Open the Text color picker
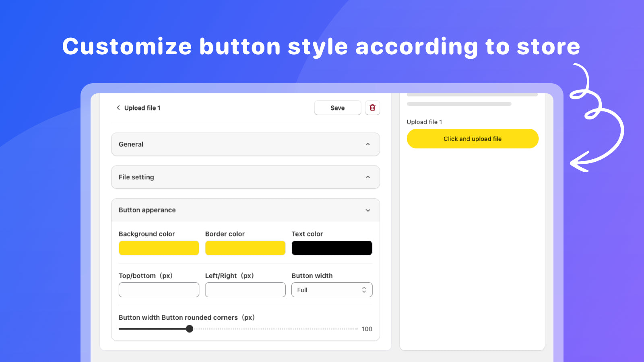 (332, 248)
